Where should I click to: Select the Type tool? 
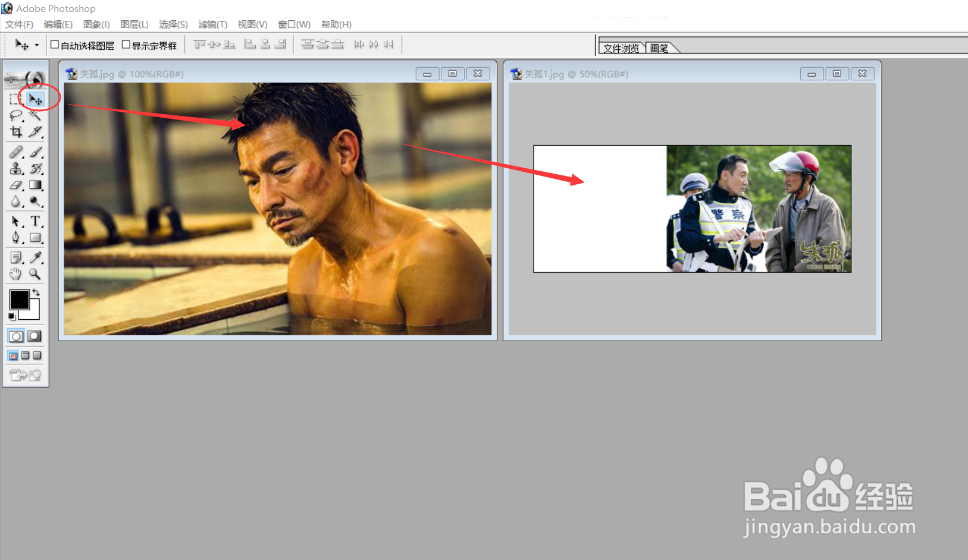pos(36,221)
